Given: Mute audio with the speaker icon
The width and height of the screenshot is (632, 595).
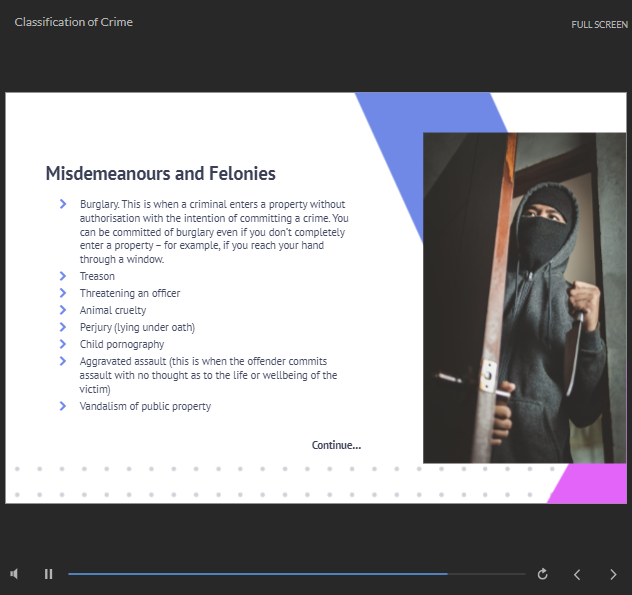Looking at the screenshot, I should (x=15, y=574).
